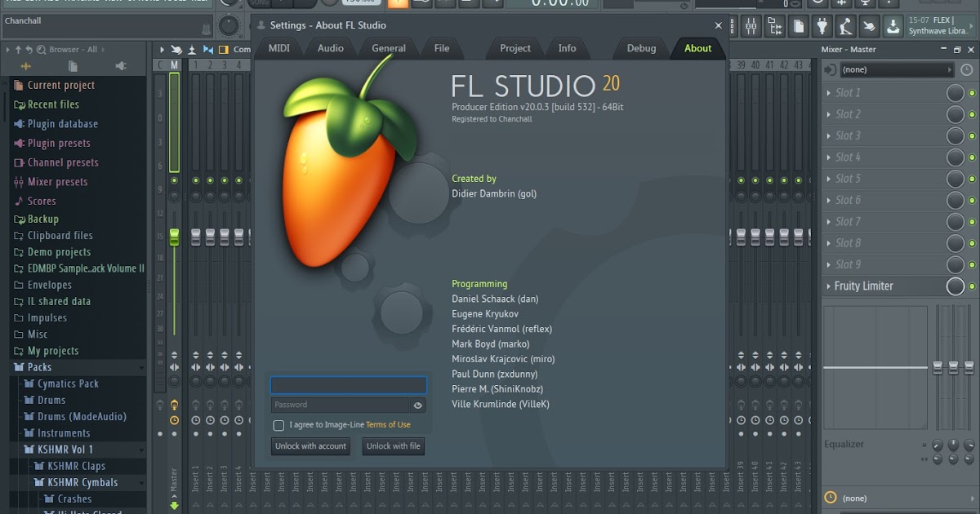
Task: Open the Slot 4 options arrow
Action: pyautogui.click(x=829, y=157)
